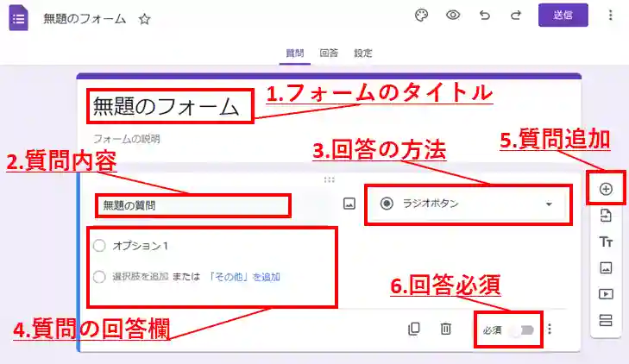Duplicate the question with copy icon
629x364 pixels.
tap(414, 329)
